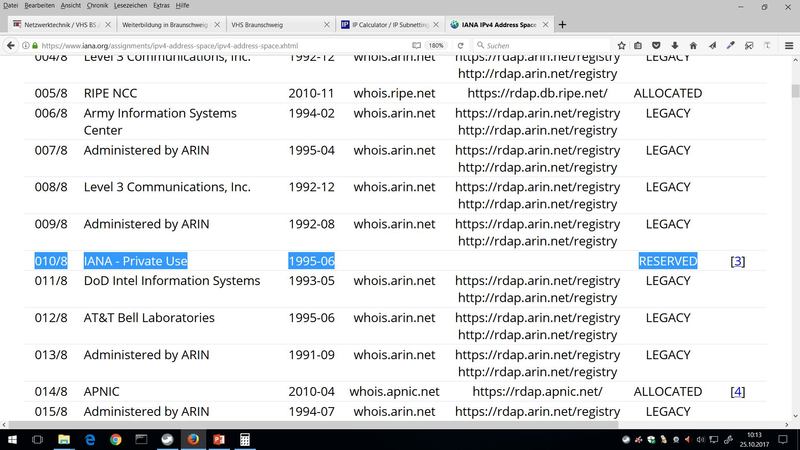Click the vertical scrollbar thumb
Screen dimensions: 800x450
point(795,92)
